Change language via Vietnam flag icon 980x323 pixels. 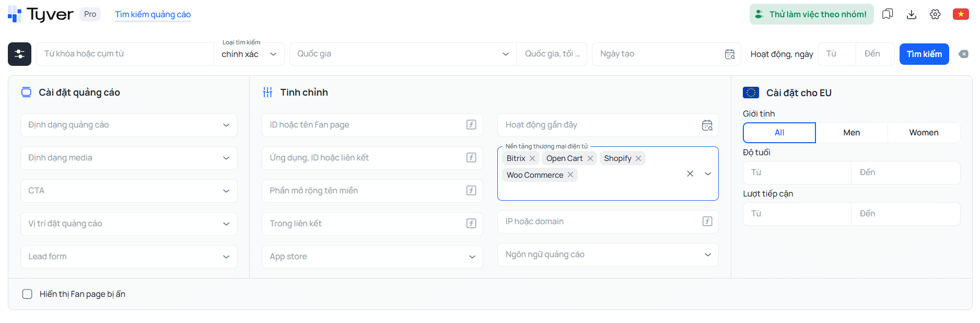pyautogui.click(x=961, y=14)
